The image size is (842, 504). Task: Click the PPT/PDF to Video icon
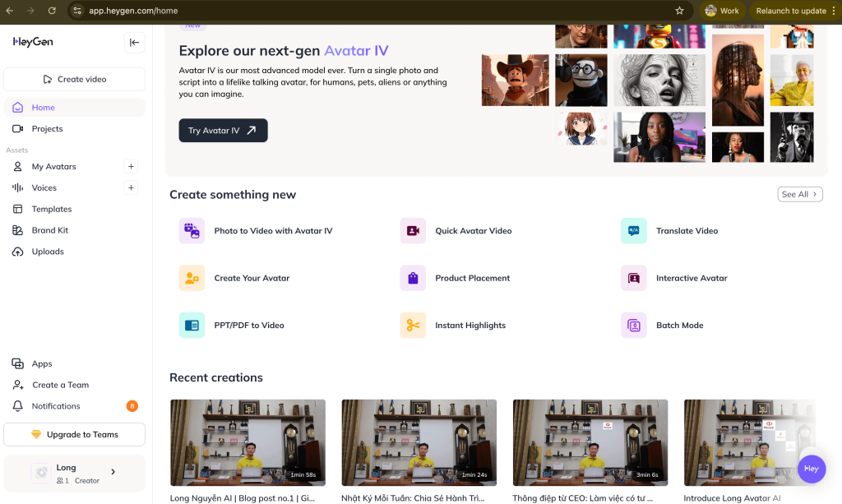(192, 326)
